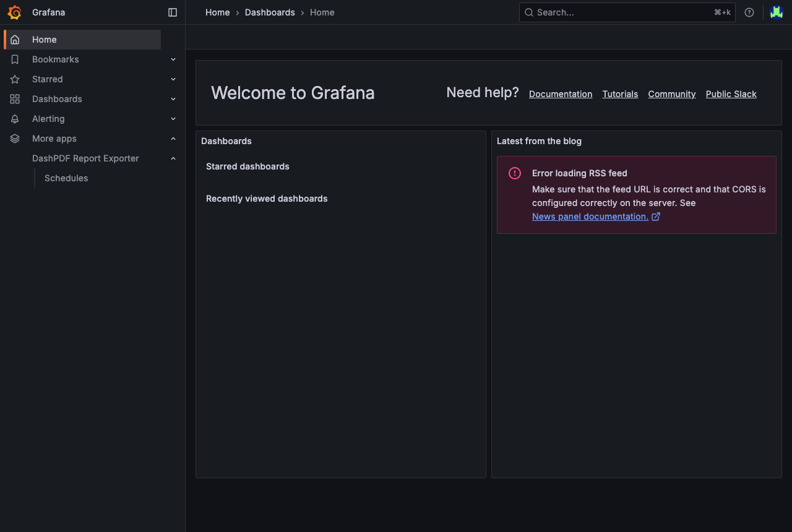Collapse the More apps section chevron
The width and height of the screenshot is (792, 532).
click(173, 139)
